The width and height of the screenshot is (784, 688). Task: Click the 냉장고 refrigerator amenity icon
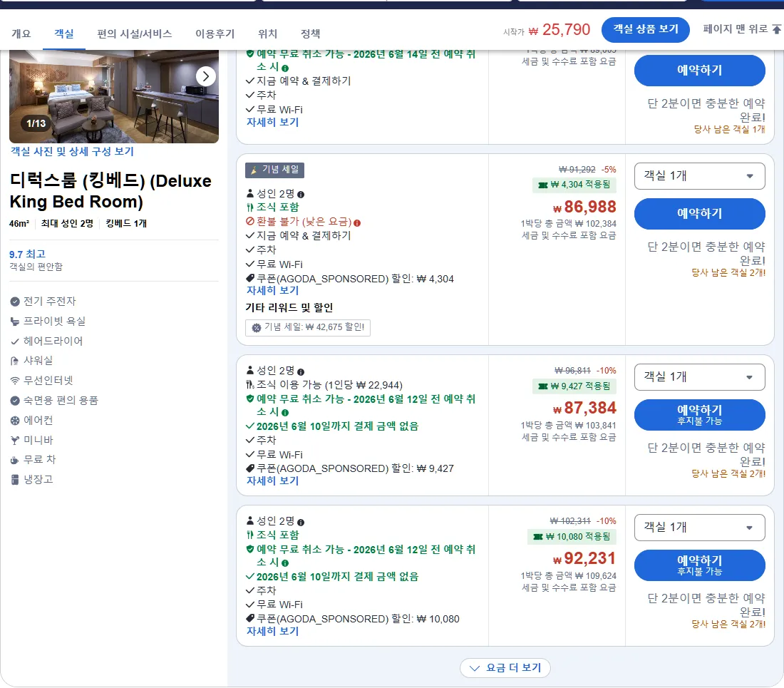15,480
